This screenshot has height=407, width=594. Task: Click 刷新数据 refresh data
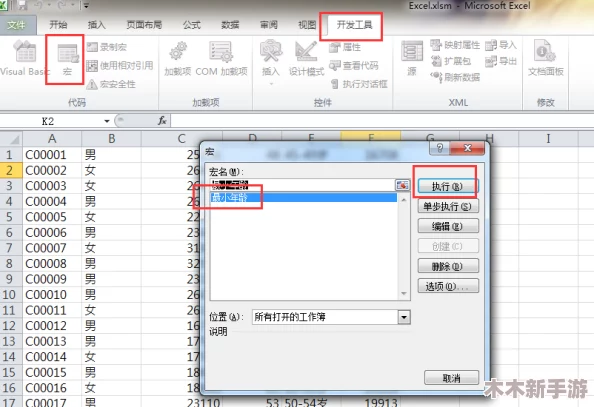pyautogui.click(x=455, y=77)
